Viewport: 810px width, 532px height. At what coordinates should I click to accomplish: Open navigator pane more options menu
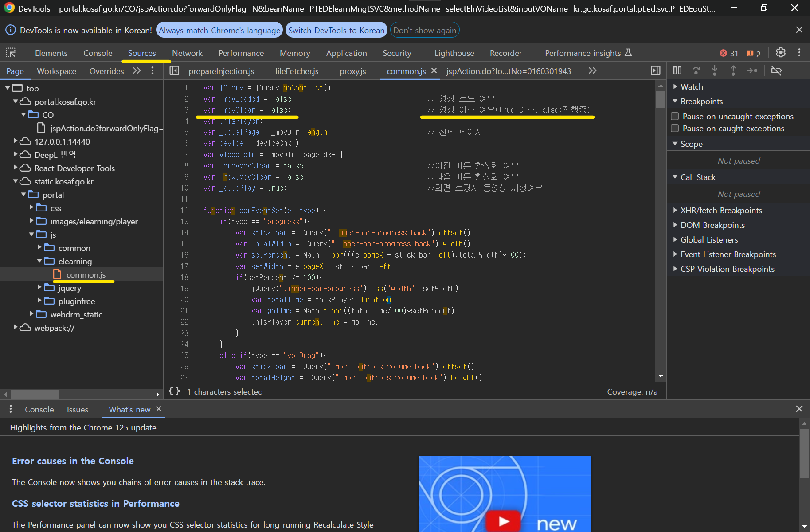coord(153,71)
